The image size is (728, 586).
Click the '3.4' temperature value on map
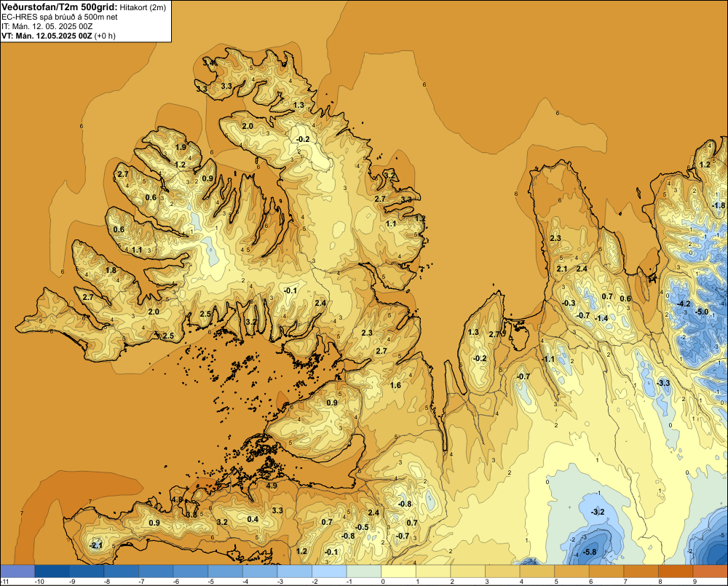click(x=208, y=62)
